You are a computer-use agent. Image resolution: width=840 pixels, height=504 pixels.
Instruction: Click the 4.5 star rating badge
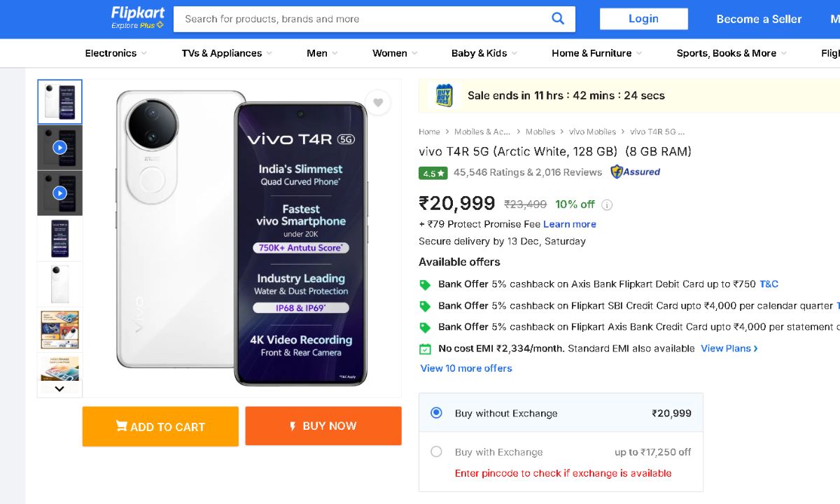tap(433, 173)
